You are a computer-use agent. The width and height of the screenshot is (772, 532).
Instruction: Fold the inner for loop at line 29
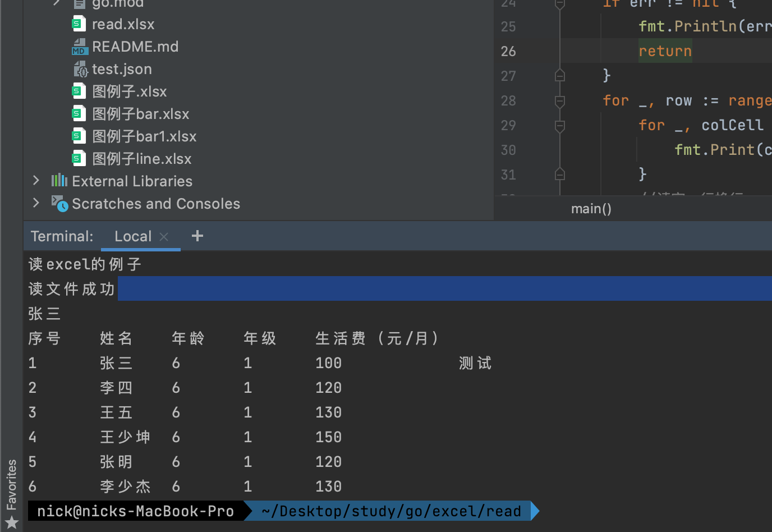pos(560,126)
